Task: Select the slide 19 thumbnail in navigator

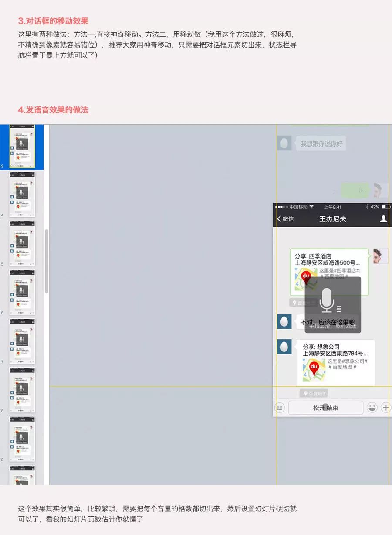Action: point(22,439)
